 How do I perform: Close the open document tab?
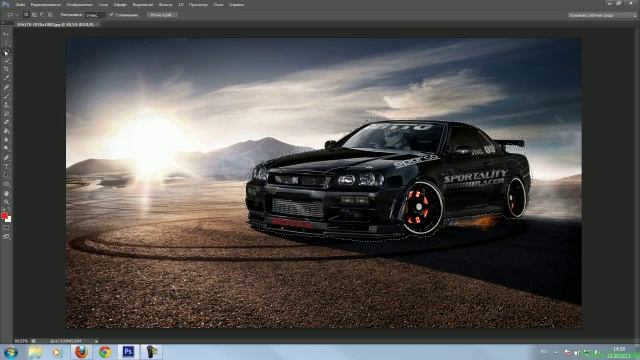pyautogui.click(x=98, y=24)
